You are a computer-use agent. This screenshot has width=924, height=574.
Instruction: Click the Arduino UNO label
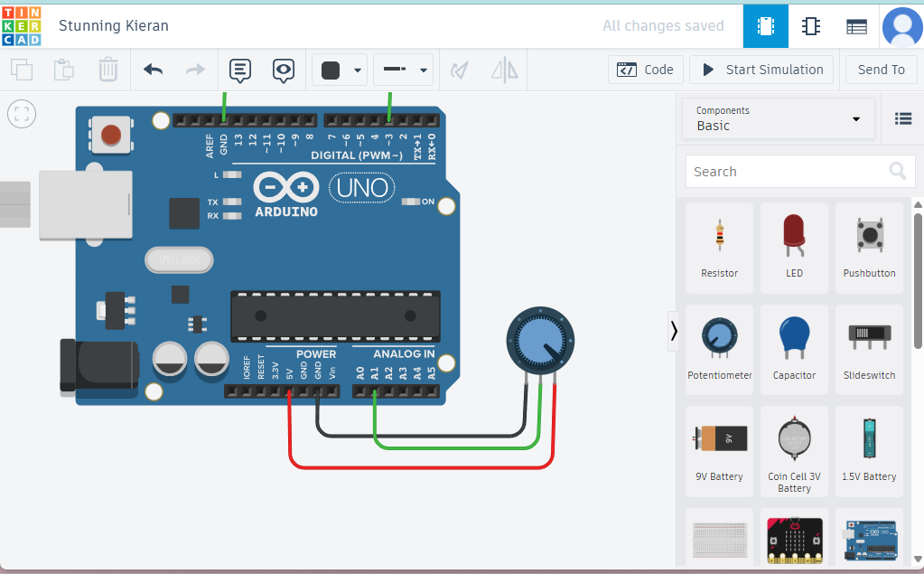(362, 188)
